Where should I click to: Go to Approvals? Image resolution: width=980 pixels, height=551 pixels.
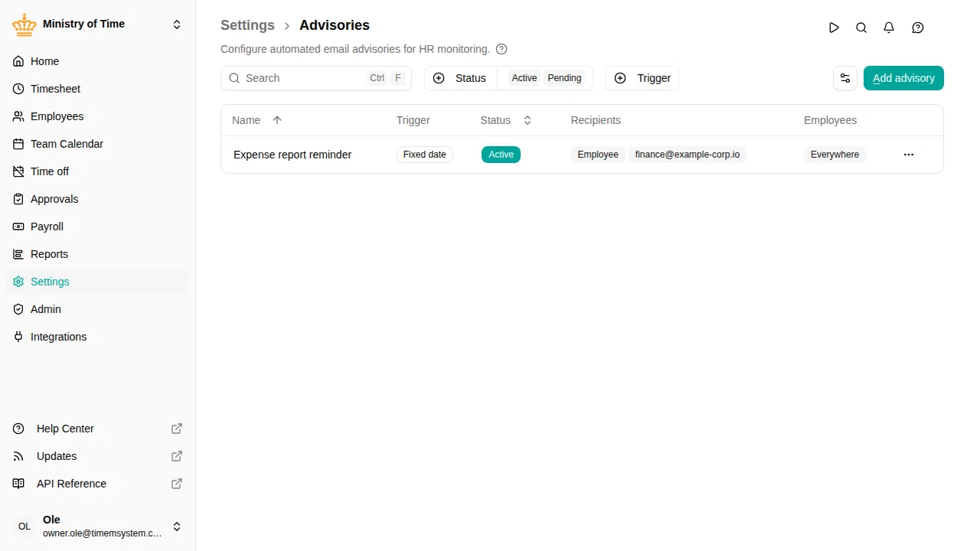coord(97,199)
